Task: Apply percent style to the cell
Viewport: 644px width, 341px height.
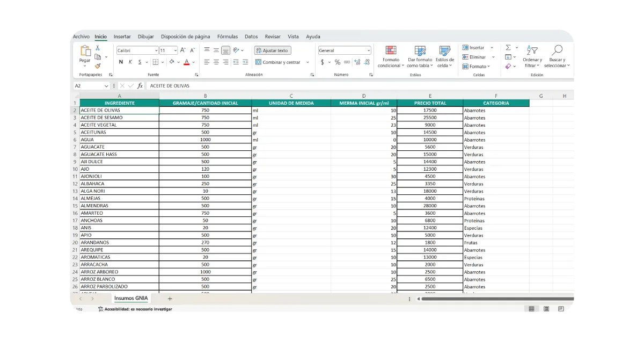Action: [x=338, y=62]
